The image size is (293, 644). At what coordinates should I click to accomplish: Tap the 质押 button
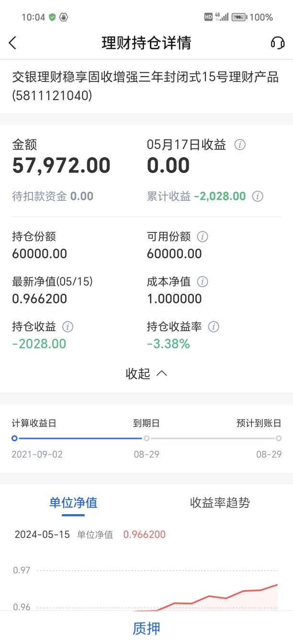(146, 628)
